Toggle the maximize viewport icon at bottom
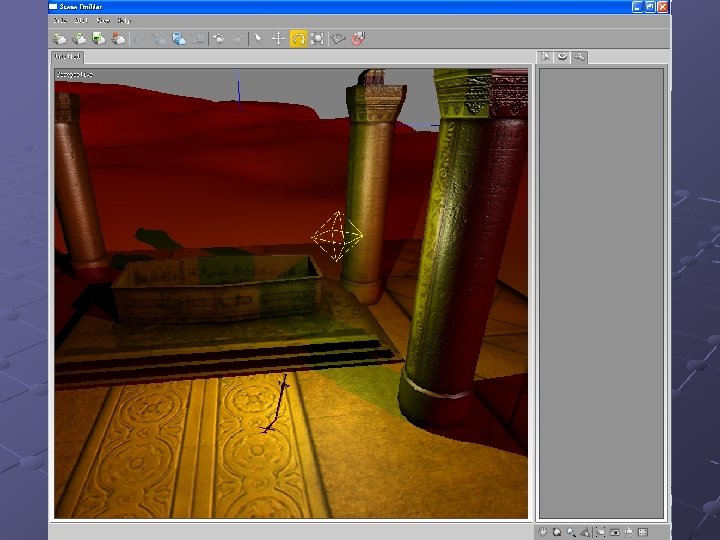Screen dimensions: 720x540 tap(642, 531)
